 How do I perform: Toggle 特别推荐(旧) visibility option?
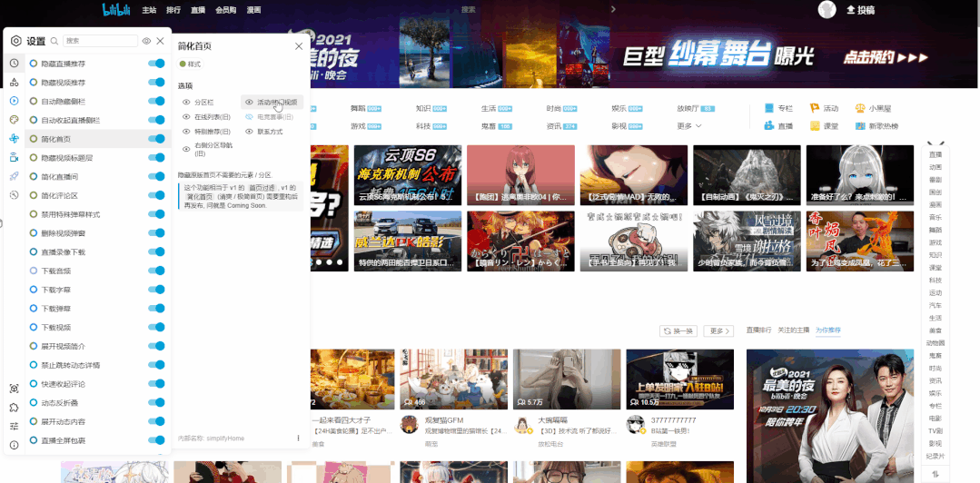tap(205, 132)
